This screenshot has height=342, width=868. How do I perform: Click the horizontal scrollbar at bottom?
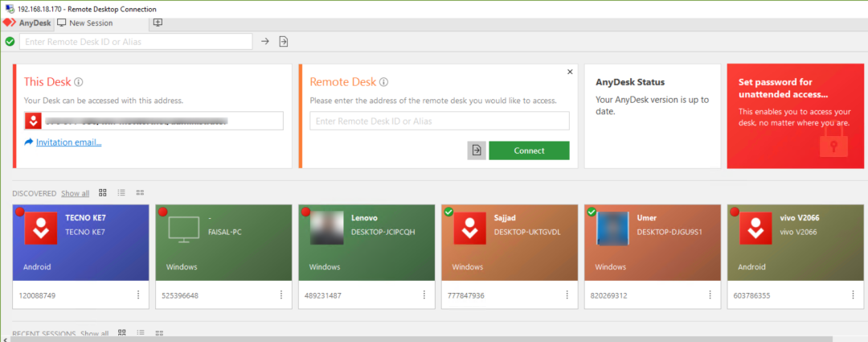pos(420,339)
